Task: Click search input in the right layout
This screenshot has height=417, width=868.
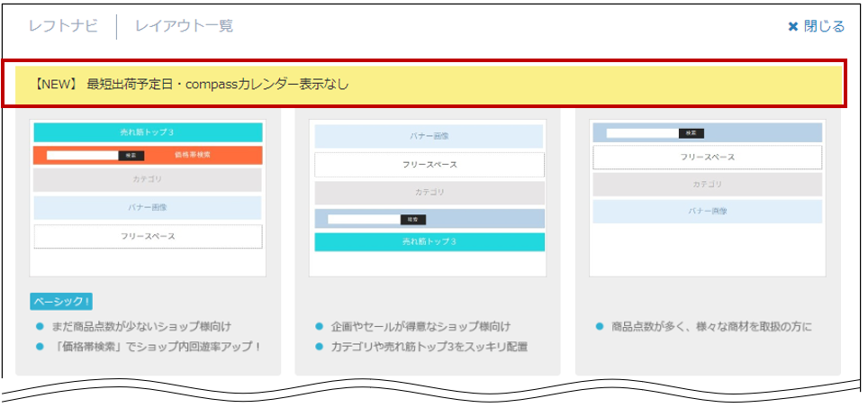Action: [x=643, y=133]
